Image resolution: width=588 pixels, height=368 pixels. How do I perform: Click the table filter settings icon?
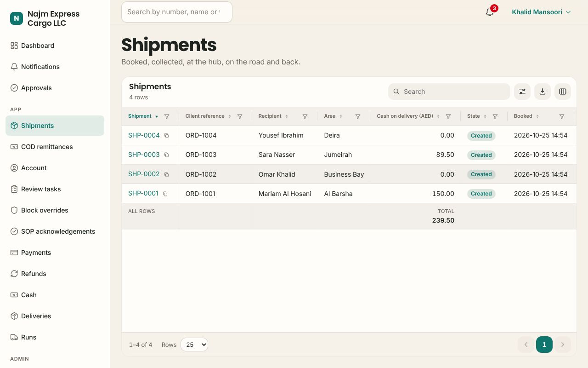click(522, 92)
